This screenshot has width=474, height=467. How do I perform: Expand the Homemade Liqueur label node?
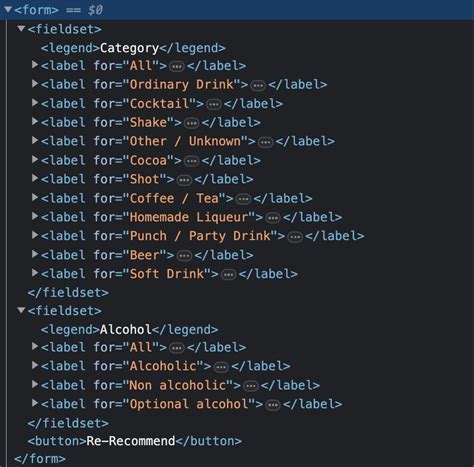tap(35, 216)
